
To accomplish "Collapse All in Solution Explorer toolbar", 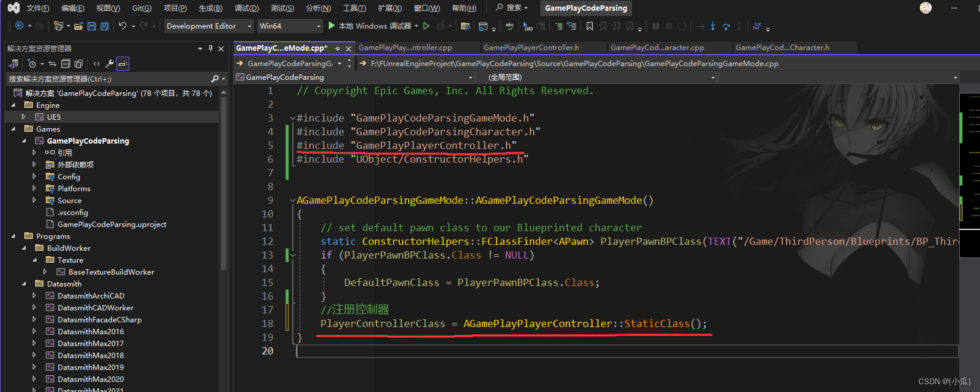I will [x=66, y=64].
